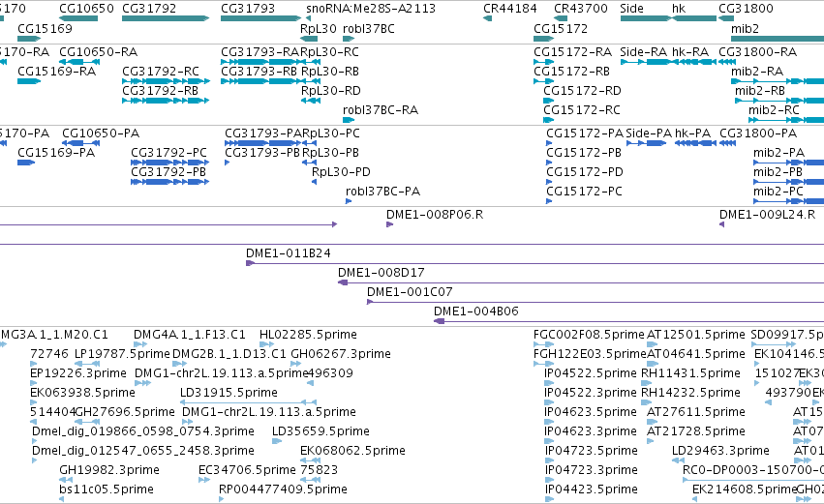Viewport: 824px width, 504px height.
Task: Click EST GH06267.3prime
Action: [x=341, y=354]
